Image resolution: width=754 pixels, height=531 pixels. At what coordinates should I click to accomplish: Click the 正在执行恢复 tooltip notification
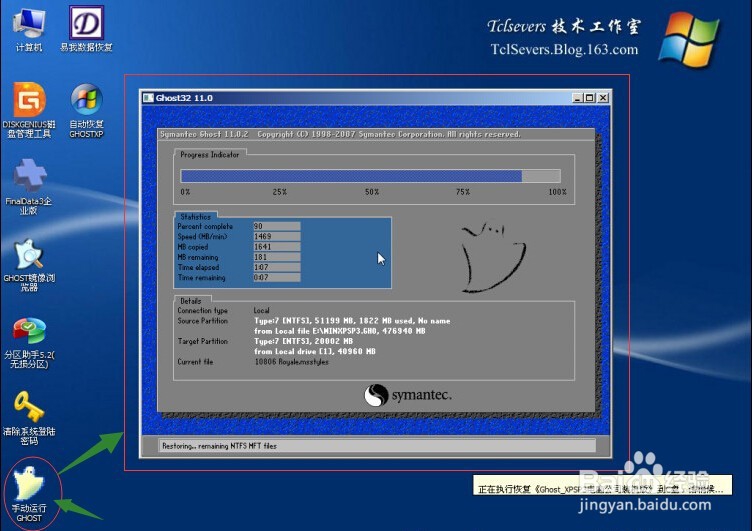tap(602, 486)
